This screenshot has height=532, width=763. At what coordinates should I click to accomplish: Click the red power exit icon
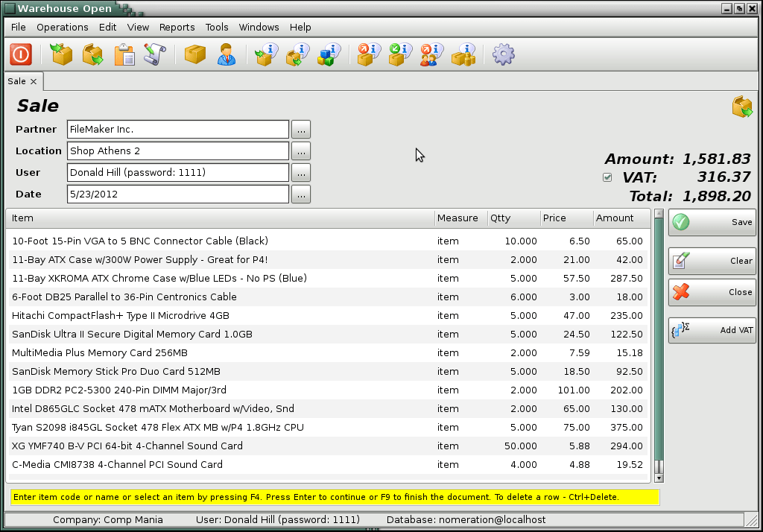(20, 54)
